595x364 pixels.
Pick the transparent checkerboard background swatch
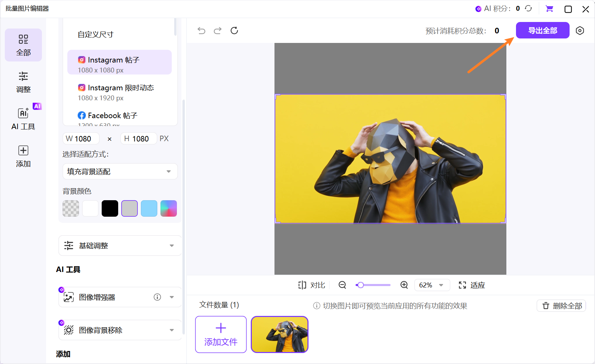[71, 208]
